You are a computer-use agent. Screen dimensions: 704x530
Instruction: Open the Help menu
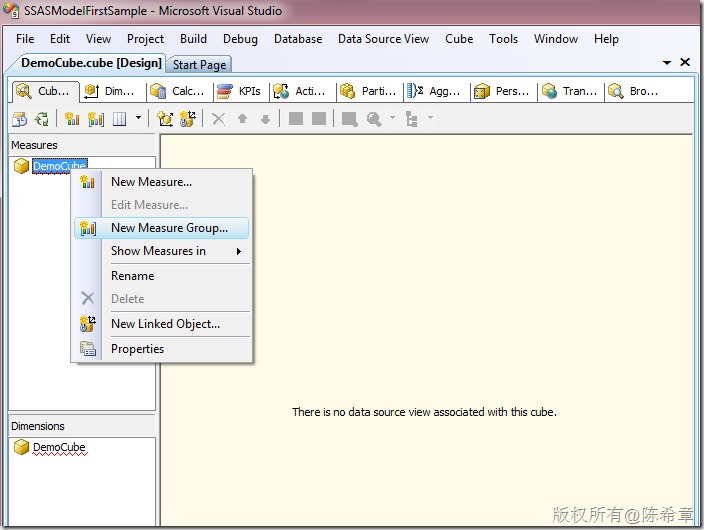click(606, 39)
